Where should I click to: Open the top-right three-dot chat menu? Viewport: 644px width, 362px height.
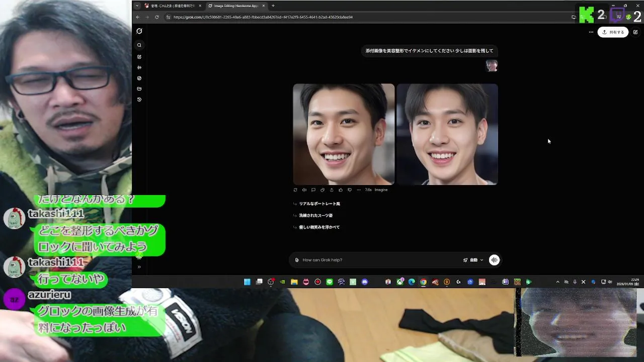coord(591,32)
